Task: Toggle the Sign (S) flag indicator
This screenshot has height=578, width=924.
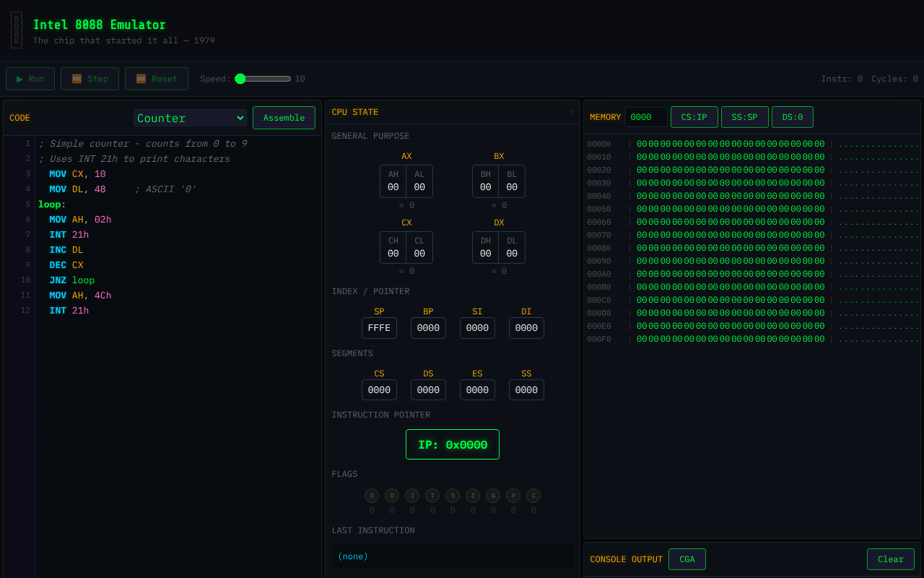Action: pos(453,496)
